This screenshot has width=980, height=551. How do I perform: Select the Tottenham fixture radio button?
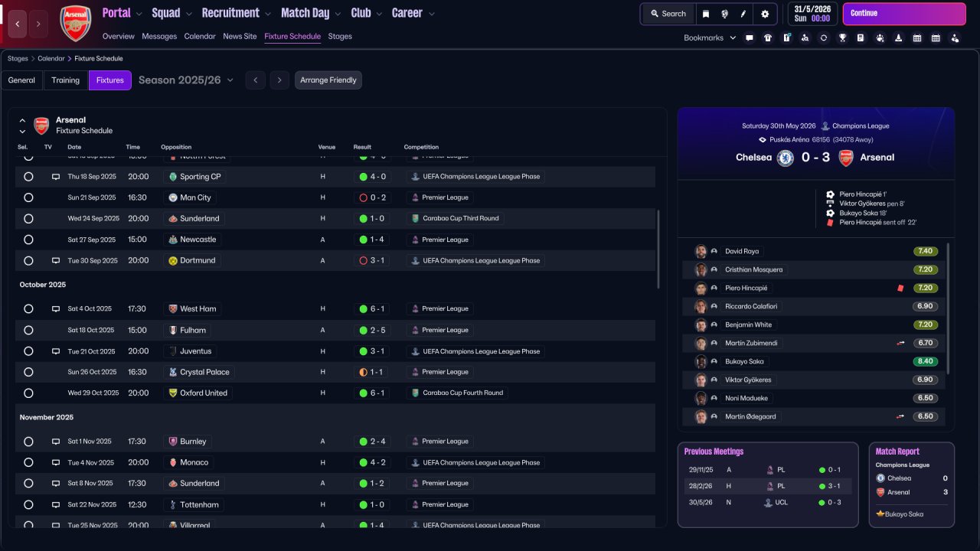(x=28, y=505)
